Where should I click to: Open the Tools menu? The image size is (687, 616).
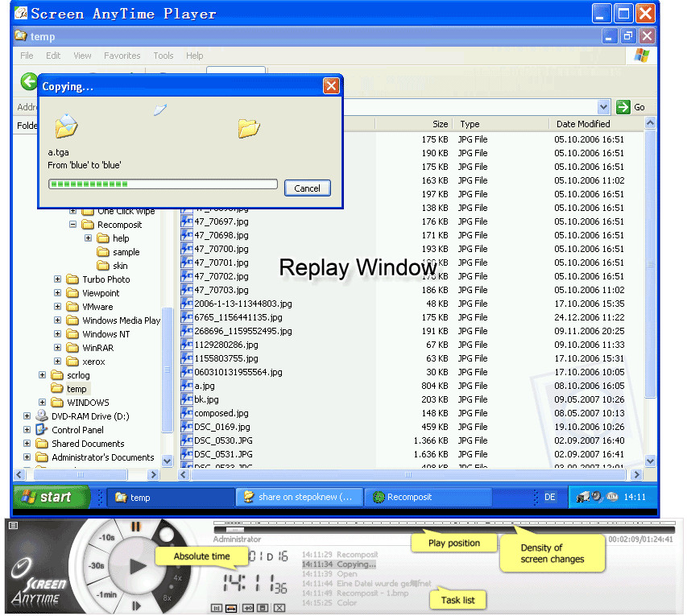163,56
